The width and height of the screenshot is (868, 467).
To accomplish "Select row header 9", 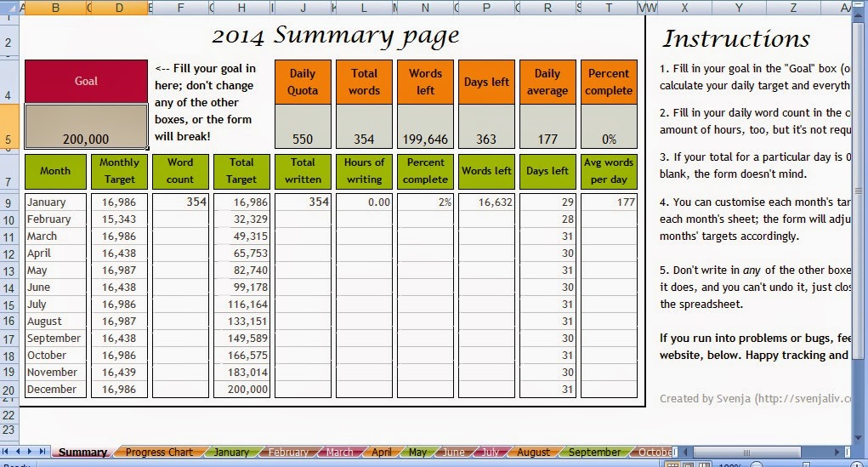I will tap(9, 202).
